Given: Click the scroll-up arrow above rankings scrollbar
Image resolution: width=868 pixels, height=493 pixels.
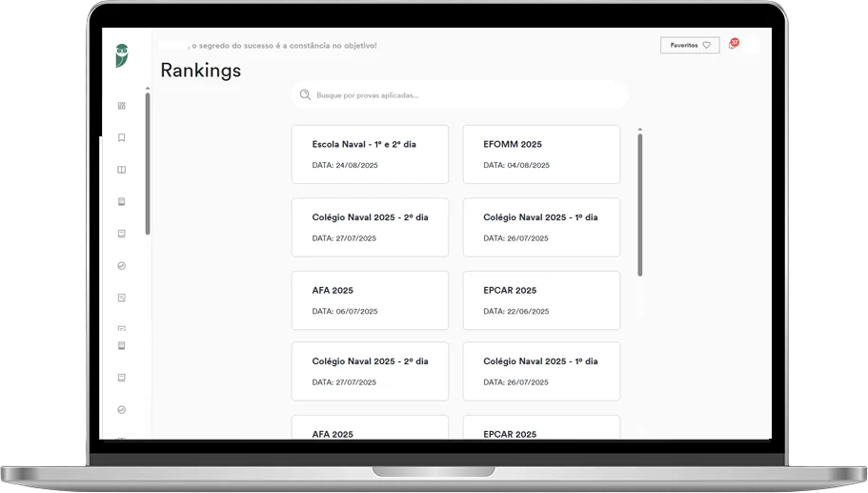Looking at the screenshot, I should [639, 129].
